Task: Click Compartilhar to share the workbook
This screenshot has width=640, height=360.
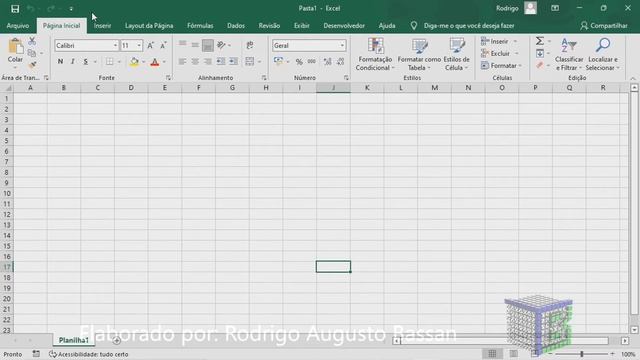Action: tap(604, 26)
